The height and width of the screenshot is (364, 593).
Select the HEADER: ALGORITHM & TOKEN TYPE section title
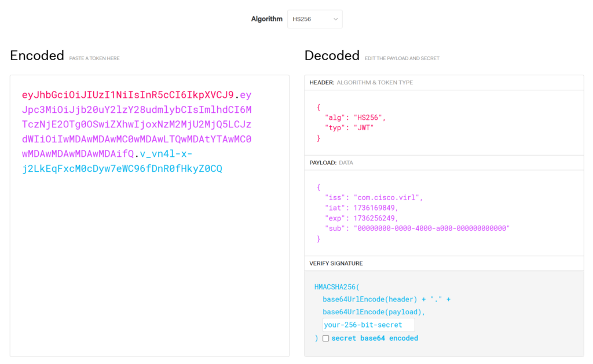361,82
